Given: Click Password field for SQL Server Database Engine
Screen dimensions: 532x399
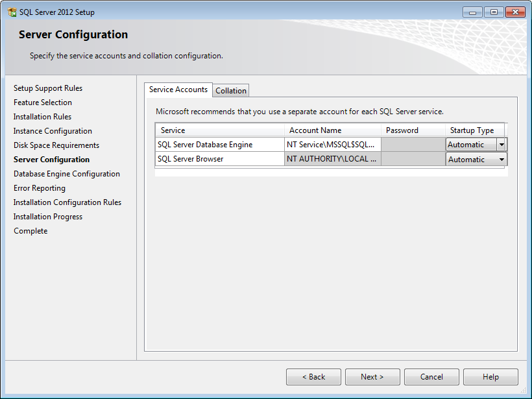Looking at the screenshot, I should click(413, 145).
